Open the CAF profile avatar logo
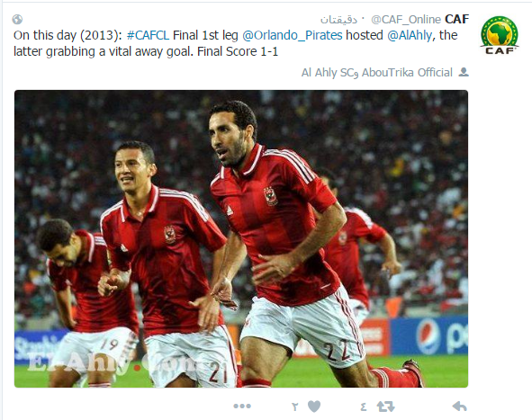Image resolution: width=532 pixels, height=420 pixels. [499, 35]
